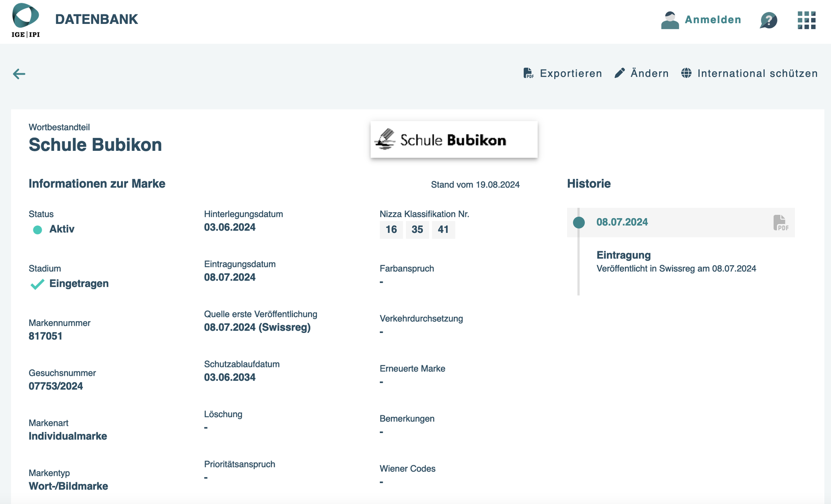The width and height of the screenshot is (831, 504).
Task: Click the history timeline marker for 08.07.2024
Action: (579, 222)
